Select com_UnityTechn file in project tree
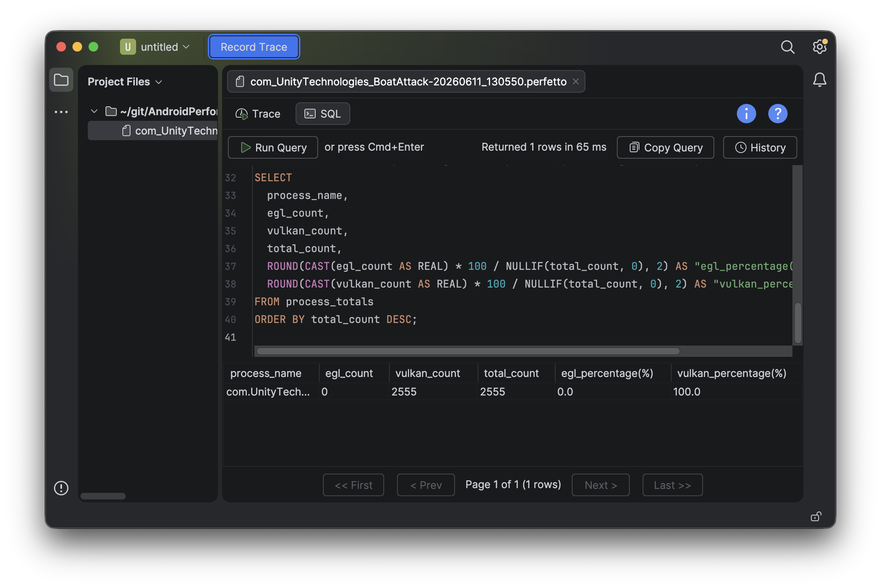Screen dimensions: 881x588 (x=153, y=131)
